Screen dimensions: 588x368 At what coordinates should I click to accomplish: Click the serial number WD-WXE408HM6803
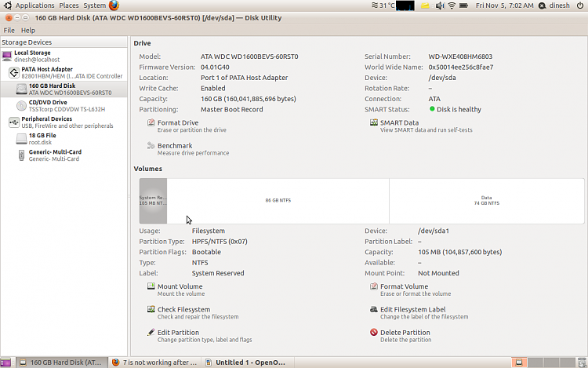[x=460, y=56]
